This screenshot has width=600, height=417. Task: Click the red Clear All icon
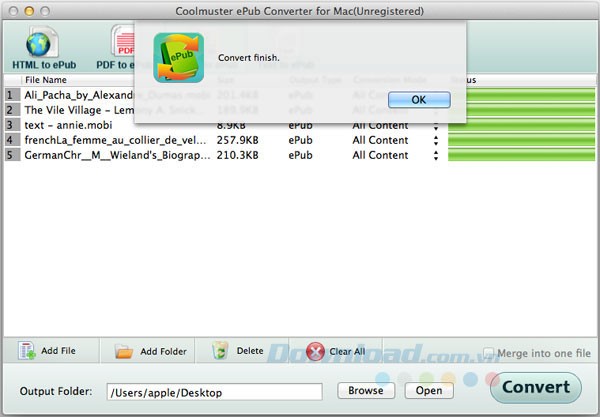pos(316,351)
